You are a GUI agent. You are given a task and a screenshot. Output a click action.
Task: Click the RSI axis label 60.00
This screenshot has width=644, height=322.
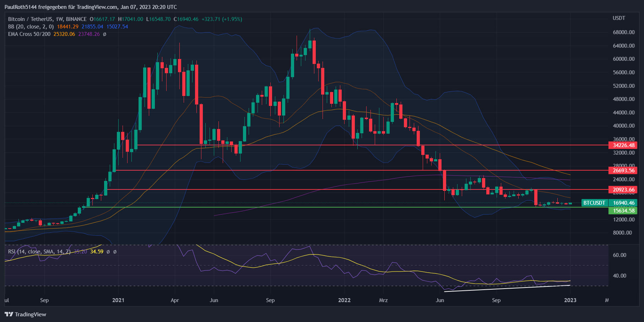(619, 255)
